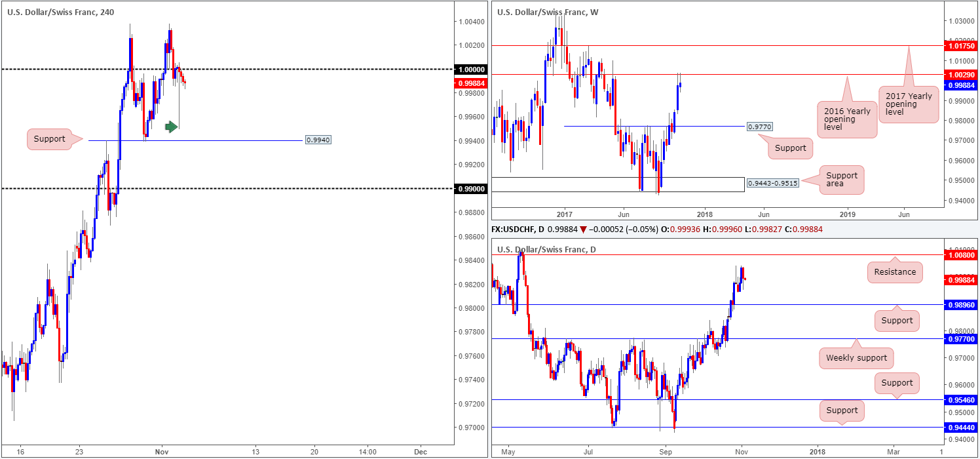Click the red 0.99884 price tag on daily chart
Viewport: 980px width, 459px height.
[960, 280]
